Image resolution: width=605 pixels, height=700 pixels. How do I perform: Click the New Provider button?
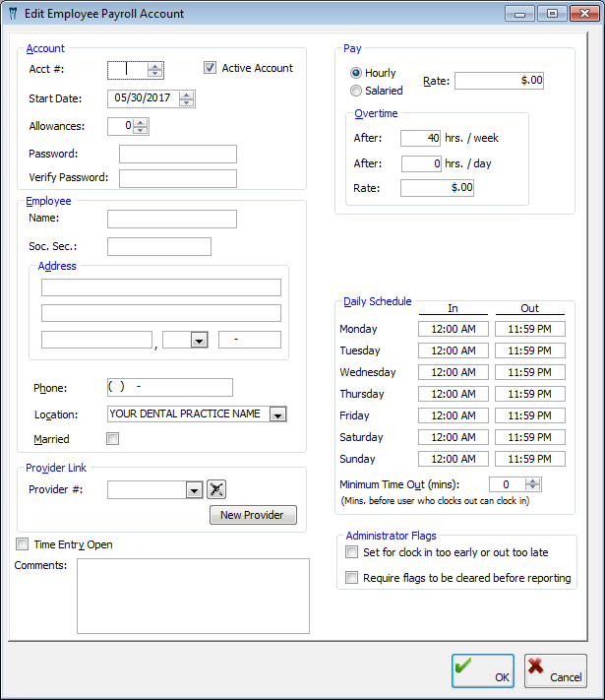(x=253, y=515)
